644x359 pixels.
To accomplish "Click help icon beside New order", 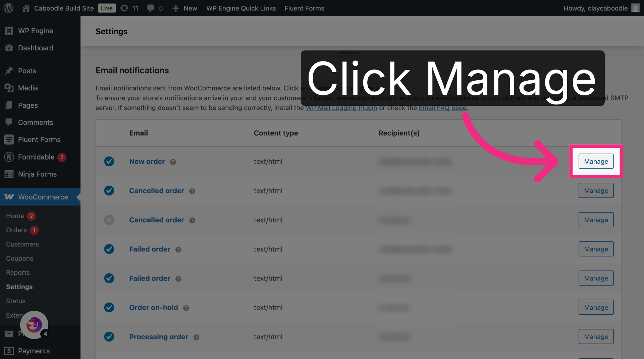I will [173, 162].
